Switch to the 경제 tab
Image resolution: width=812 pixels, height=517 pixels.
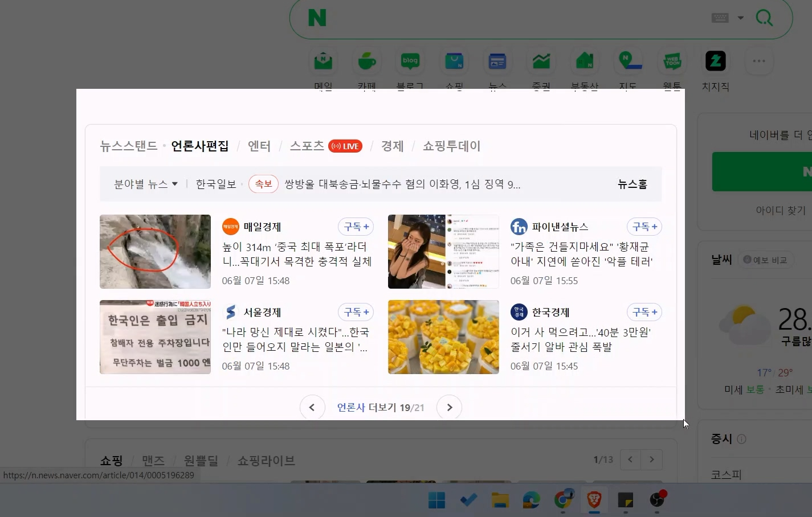392,146
